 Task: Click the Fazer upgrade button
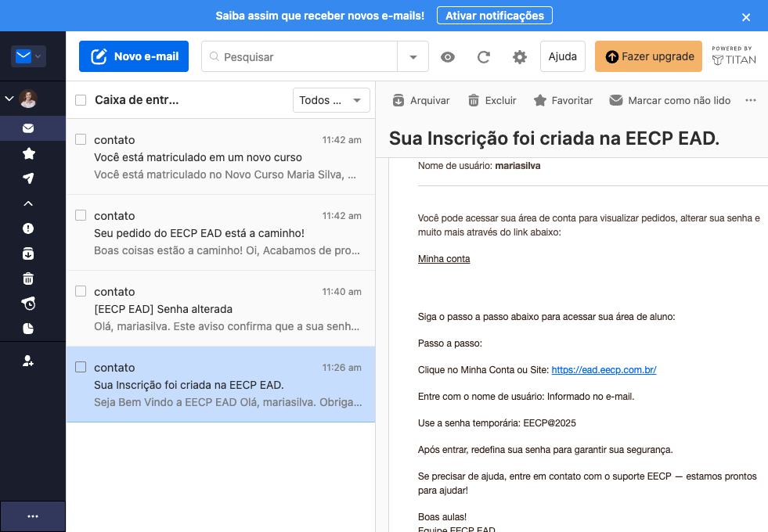(648, 56)
